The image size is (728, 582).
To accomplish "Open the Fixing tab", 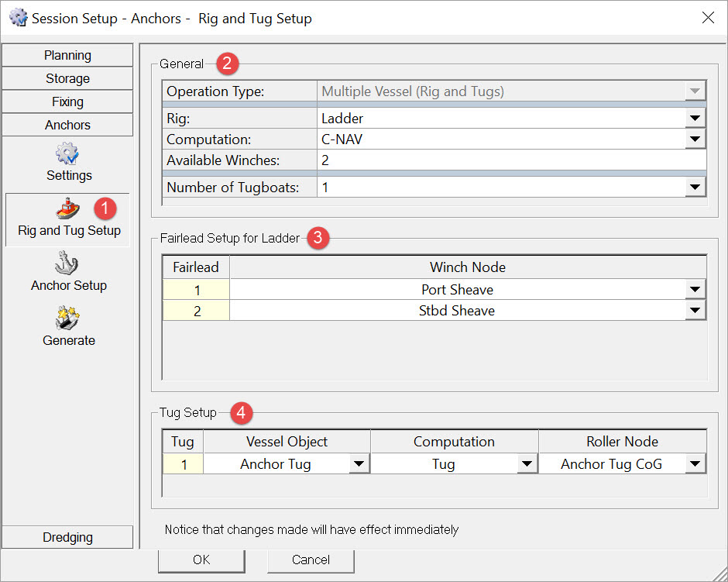I will [x=67, y=102].
